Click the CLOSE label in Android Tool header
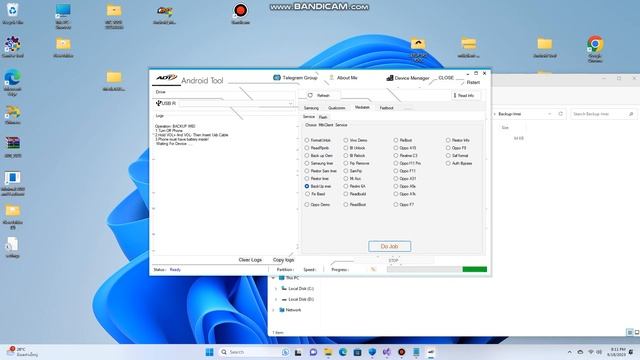The image size is (640, 360). 446,78
